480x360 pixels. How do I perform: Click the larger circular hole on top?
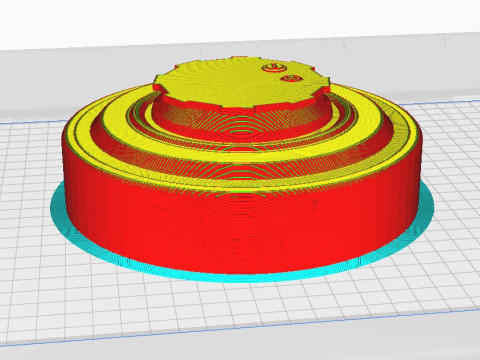[x=274, y=68]
